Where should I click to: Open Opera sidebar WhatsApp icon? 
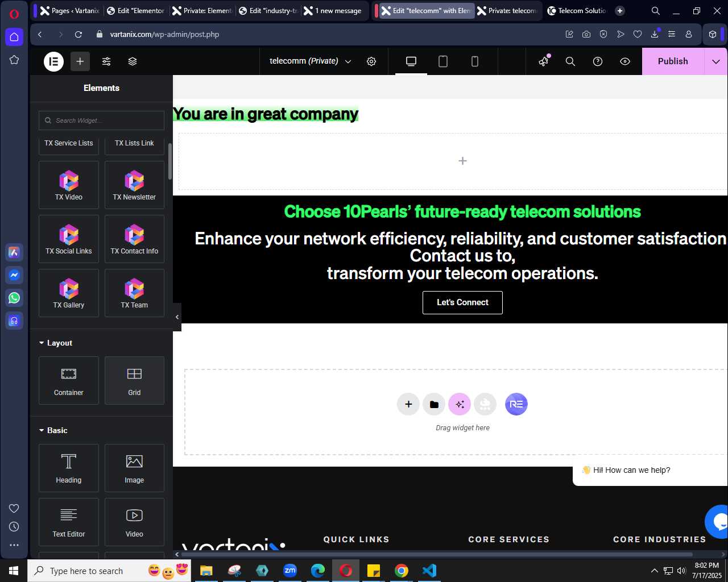(x=14, y=297)
